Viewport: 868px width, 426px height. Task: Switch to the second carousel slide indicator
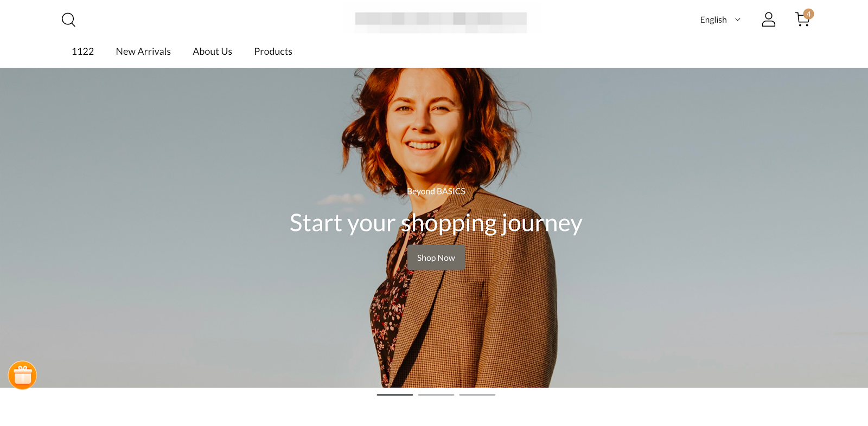click(436, 395)
